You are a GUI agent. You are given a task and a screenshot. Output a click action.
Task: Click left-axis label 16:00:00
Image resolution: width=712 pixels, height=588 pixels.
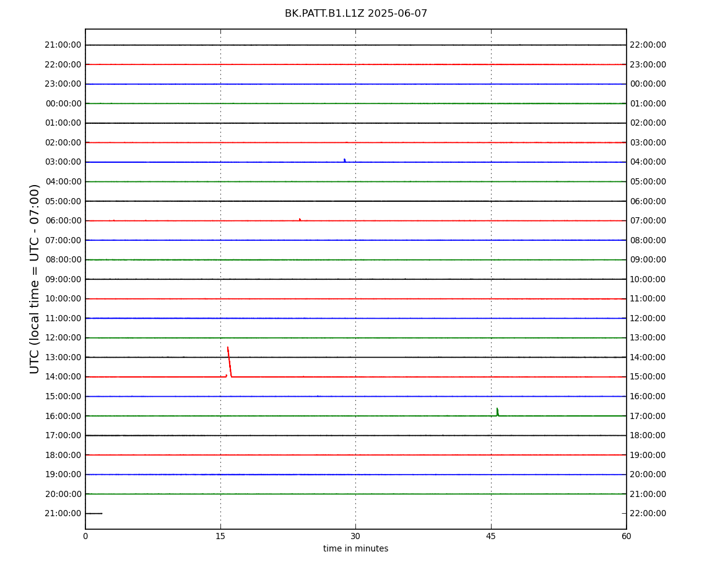pyautogui.click(x=63, y=416)
